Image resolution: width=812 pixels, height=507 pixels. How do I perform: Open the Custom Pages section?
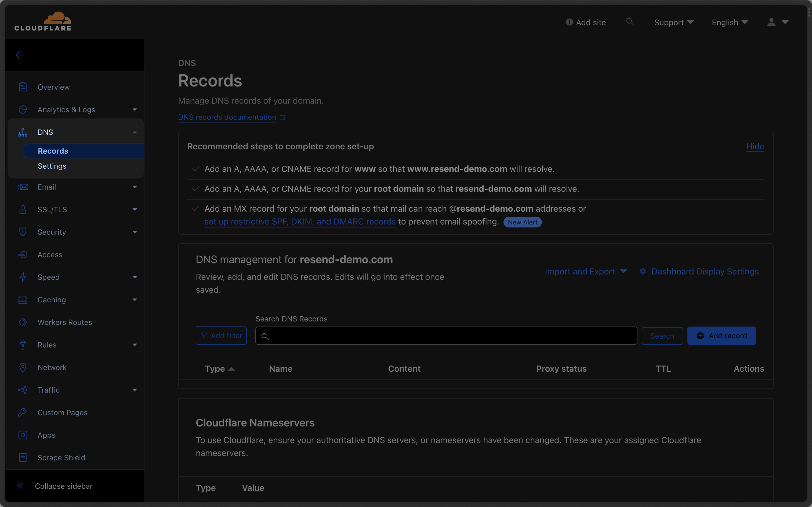[62, 412]
